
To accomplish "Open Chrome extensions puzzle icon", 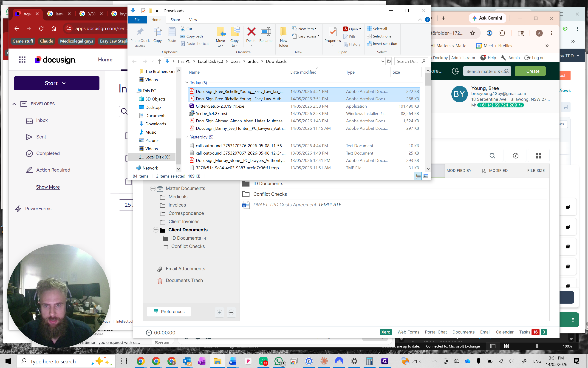I will (x=502, y=33).
